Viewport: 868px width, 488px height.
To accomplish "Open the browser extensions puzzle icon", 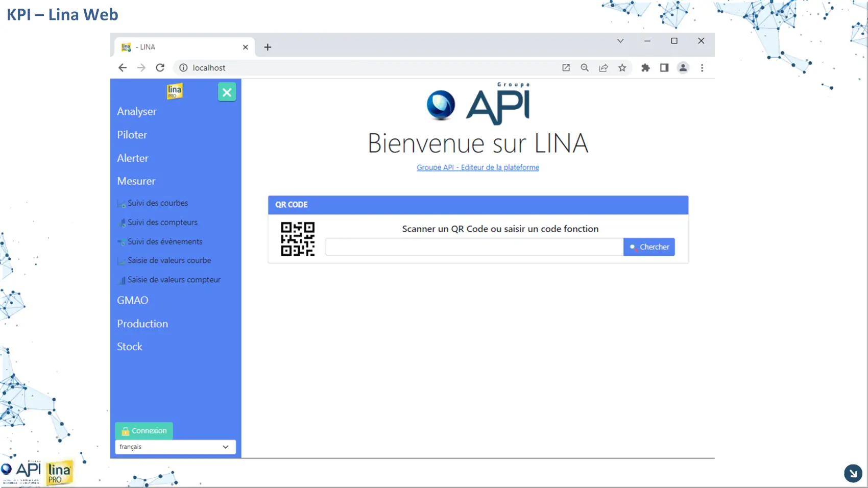I will click(645, 68).
